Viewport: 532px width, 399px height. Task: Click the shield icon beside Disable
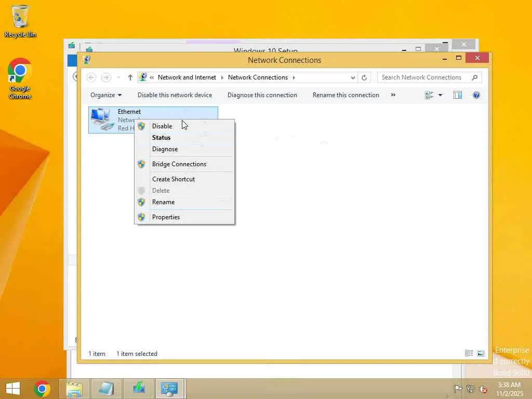(x=141, y=126)
